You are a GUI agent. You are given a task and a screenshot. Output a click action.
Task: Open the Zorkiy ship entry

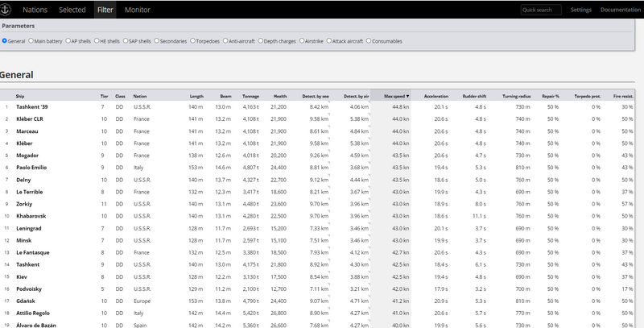click(x=24, y=204)
